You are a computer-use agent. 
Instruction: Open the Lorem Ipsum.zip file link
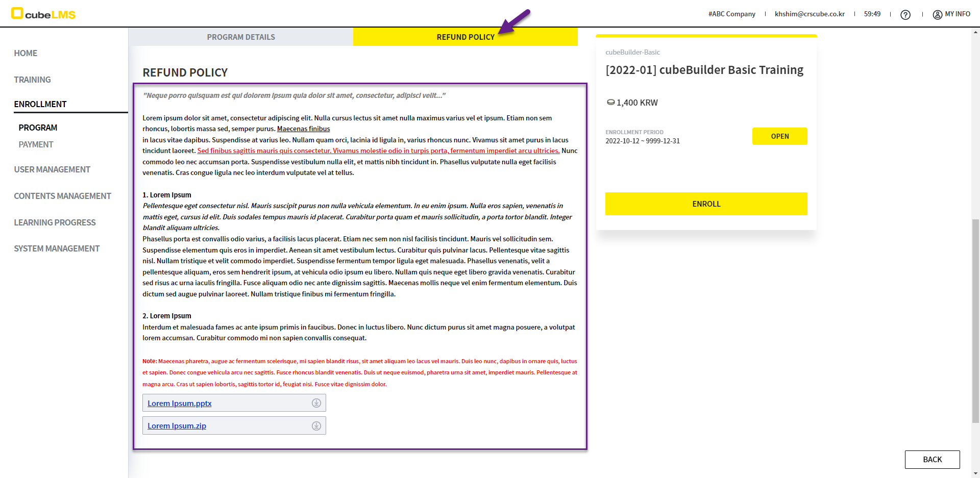(177, 426)
